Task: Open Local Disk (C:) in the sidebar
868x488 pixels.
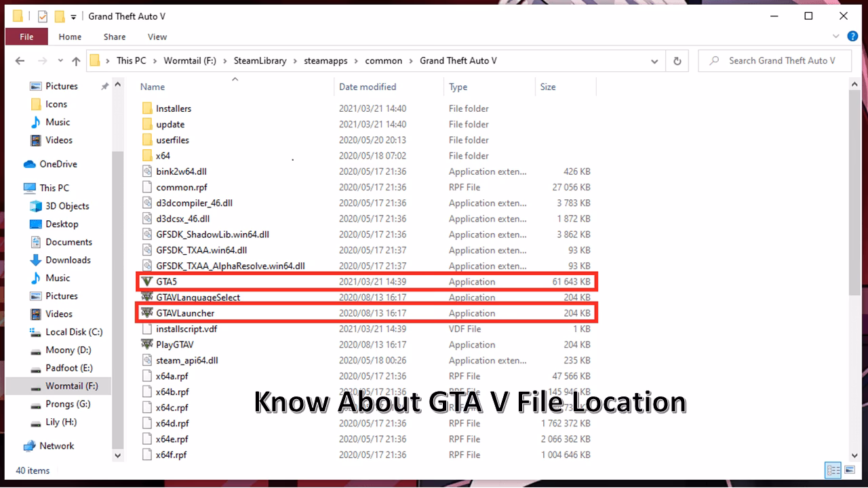Action: click(66, 332)
